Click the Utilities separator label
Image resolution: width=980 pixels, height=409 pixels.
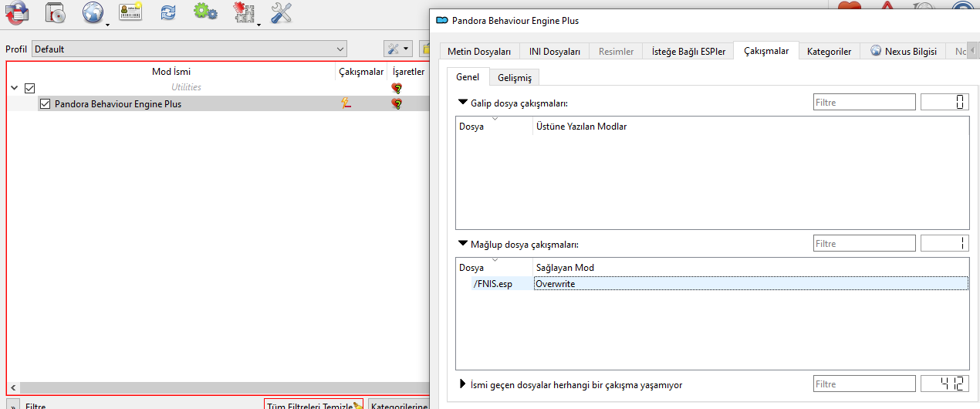187,88
